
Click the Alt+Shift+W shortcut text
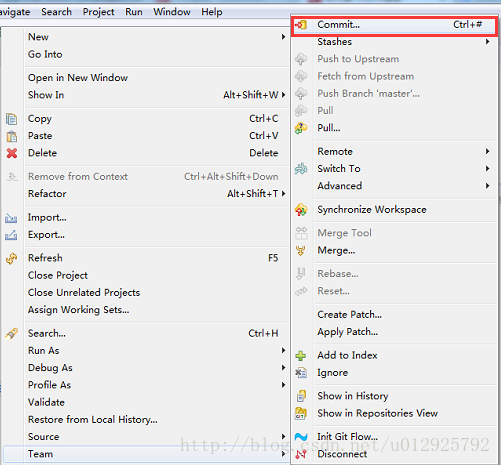point(251,95)
